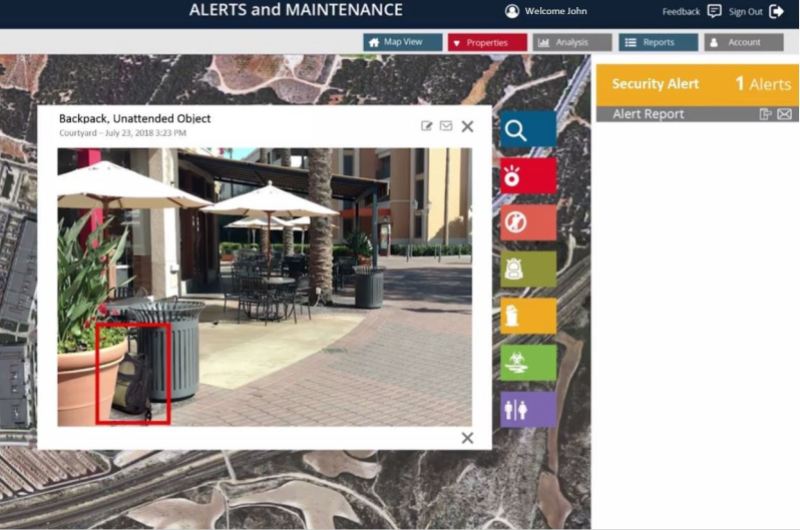
Task: Go to the Reports tab
Action: point(658,42)
